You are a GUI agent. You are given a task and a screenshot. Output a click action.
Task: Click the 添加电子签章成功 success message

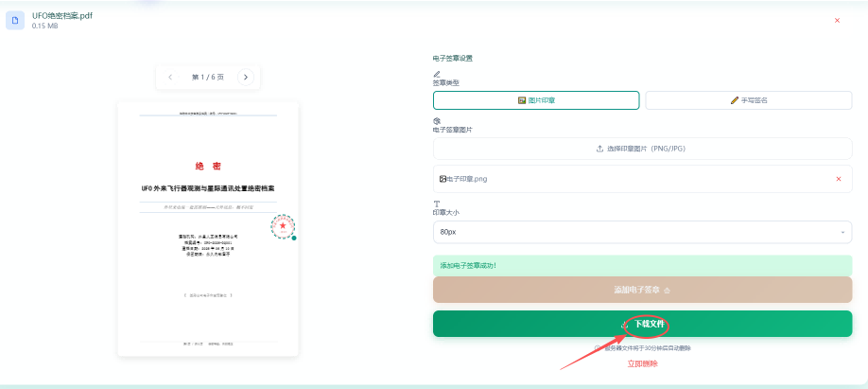pyautogui.click(x=642, y=265)
